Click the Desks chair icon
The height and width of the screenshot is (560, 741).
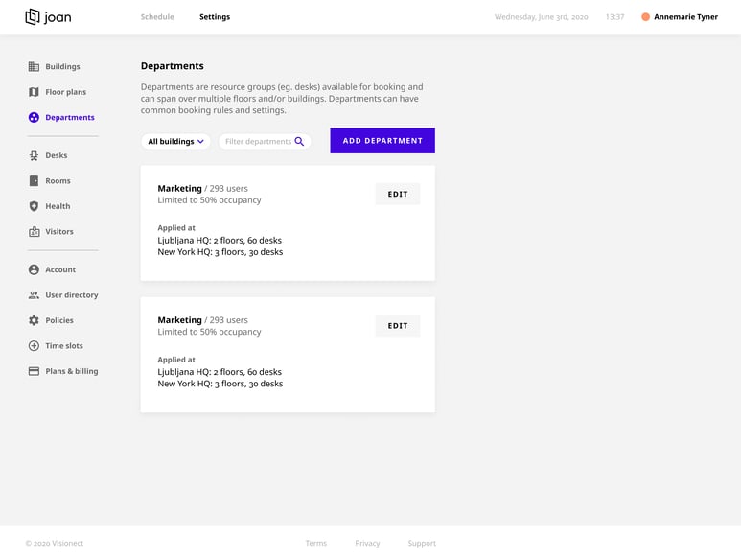[x=34, y=155]
